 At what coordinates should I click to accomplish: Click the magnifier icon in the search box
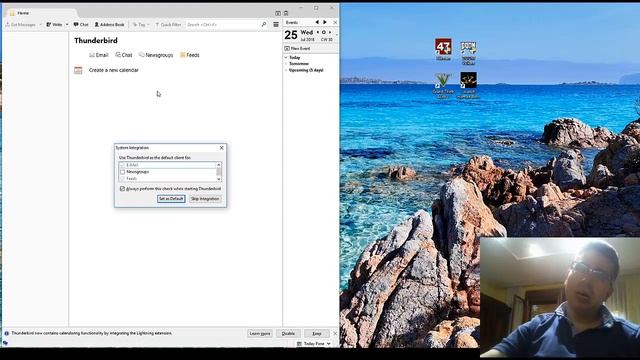[264, 25]
